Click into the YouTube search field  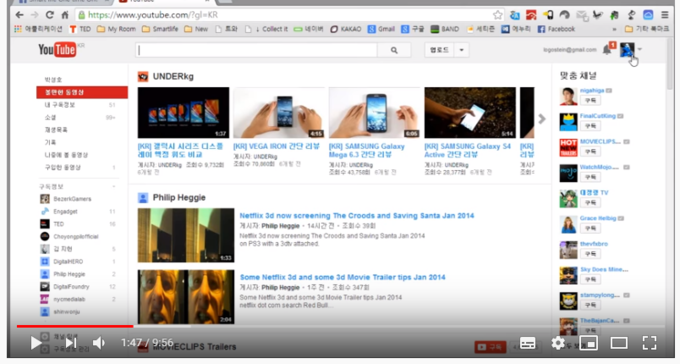tap(256, 50)
